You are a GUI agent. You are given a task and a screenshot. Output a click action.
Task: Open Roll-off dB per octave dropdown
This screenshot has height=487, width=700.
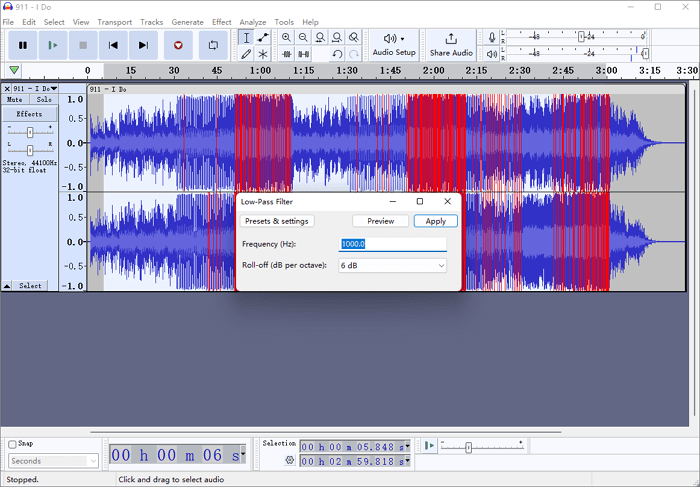coord(393,266)
